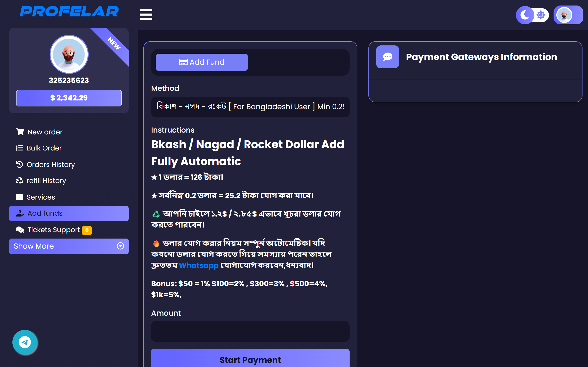Click the New order cart icon

20,132
